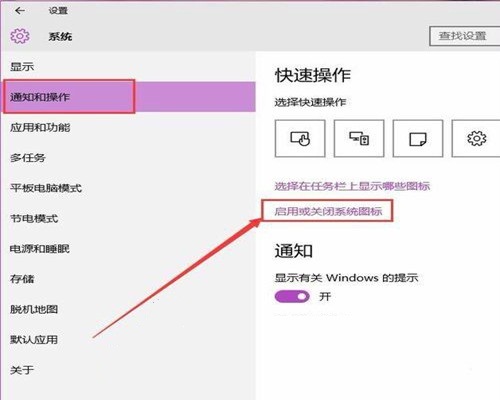
Task: Select 通知和操作 in sidebar
Action: 128,97
